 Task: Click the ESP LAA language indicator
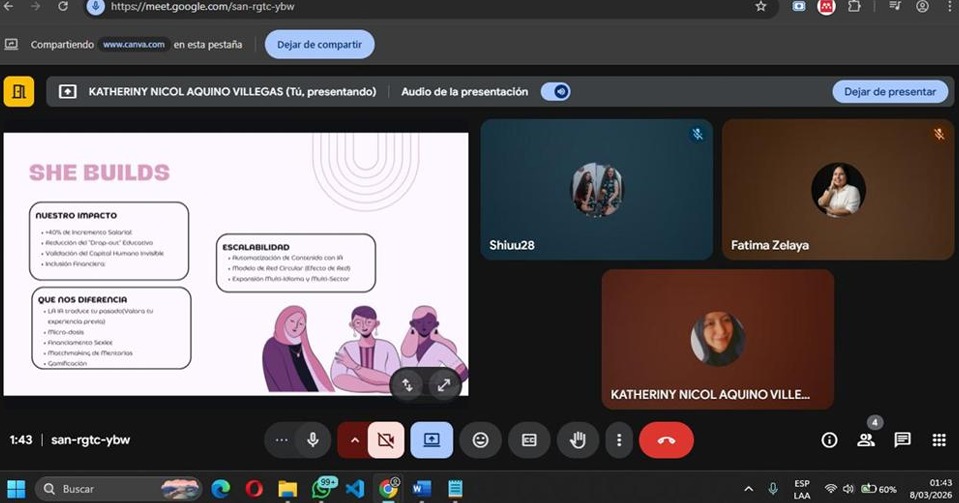(802, 490)
